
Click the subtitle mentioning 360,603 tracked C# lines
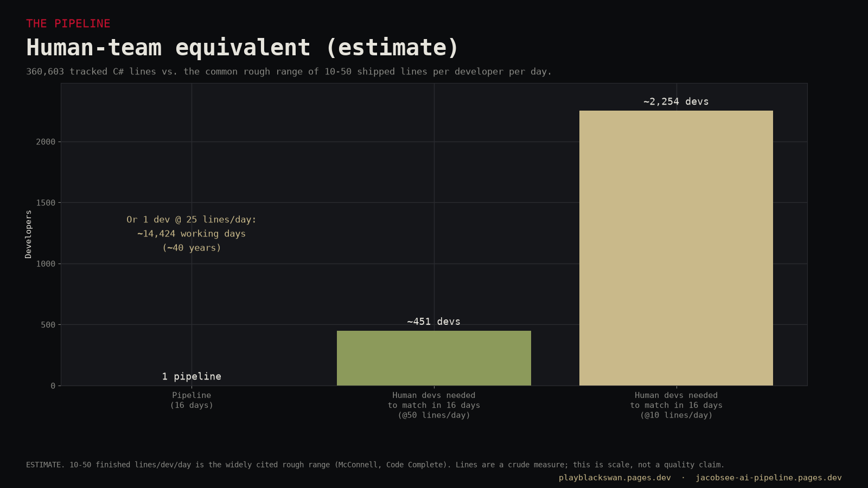(x=289, y=72)
